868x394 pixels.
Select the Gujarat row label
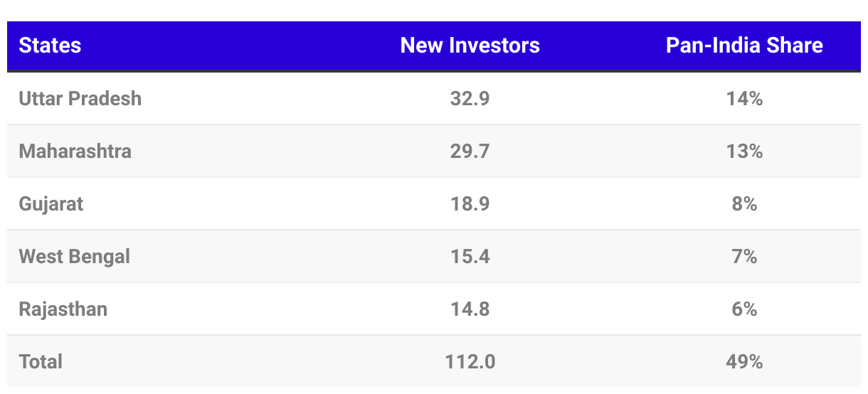(x=51, y=203)
